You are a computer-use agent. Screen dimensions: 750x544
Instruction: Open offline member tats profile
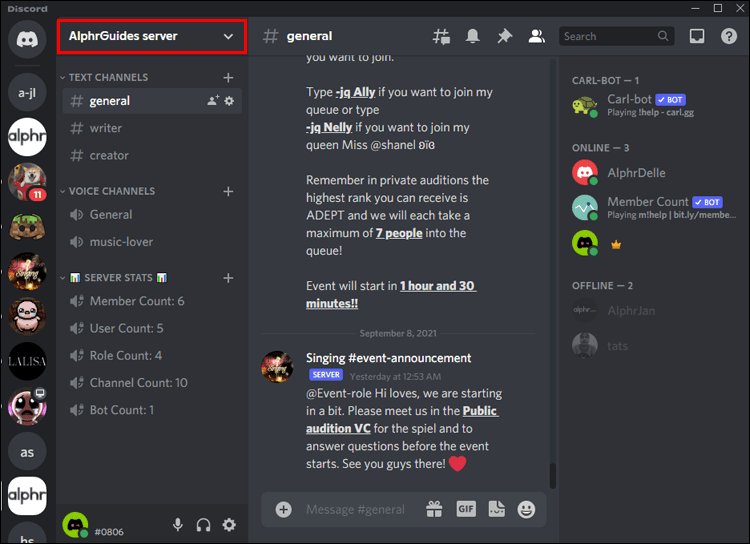point(655,345)
